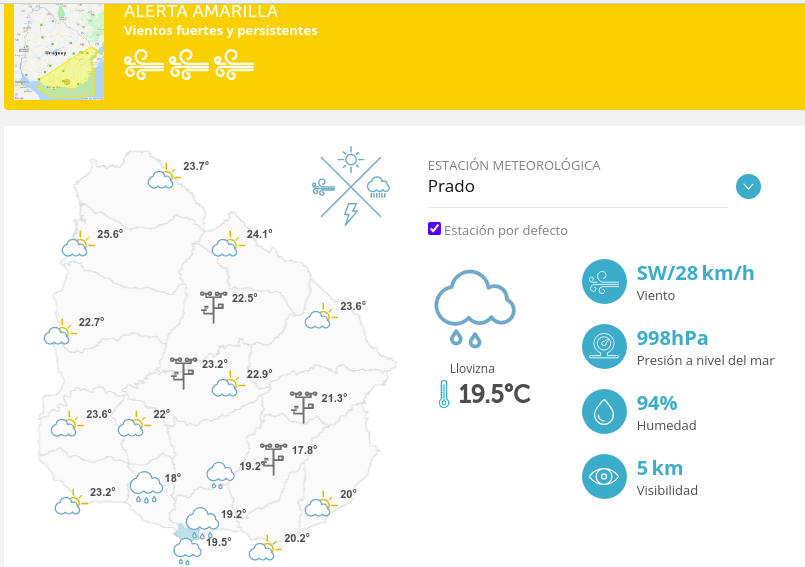Select the wind station showing 21.3°
Image resolution: width=805 pixels, height=567 pixels.
coord(303,407)
